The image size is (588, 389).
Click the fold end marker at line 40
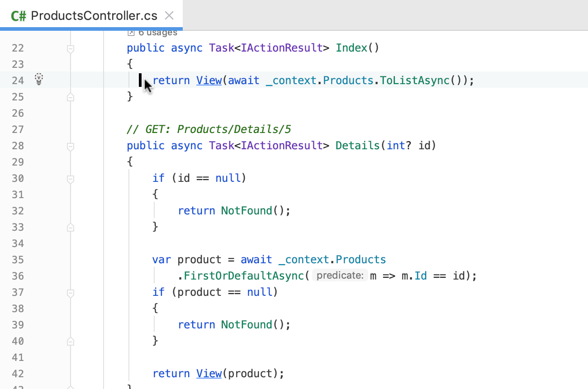point(71,341)
